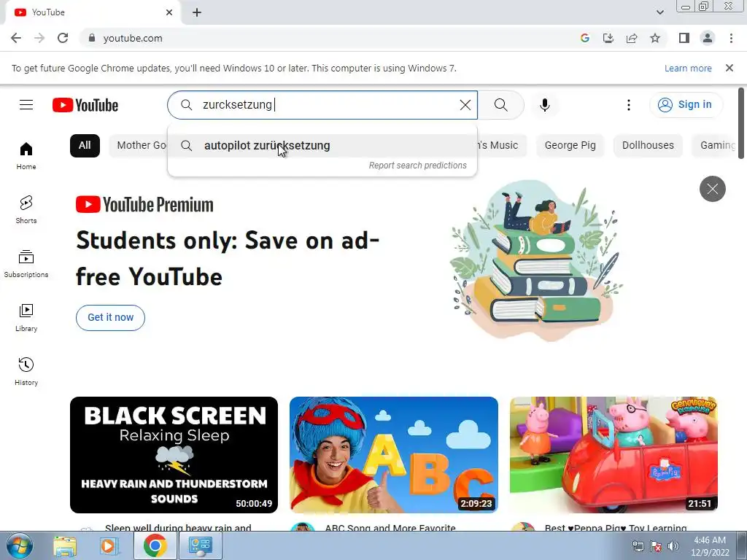Select the George Pig chip
The height and width of the screenshot is (560, 747).
click(x=570, y=146)
